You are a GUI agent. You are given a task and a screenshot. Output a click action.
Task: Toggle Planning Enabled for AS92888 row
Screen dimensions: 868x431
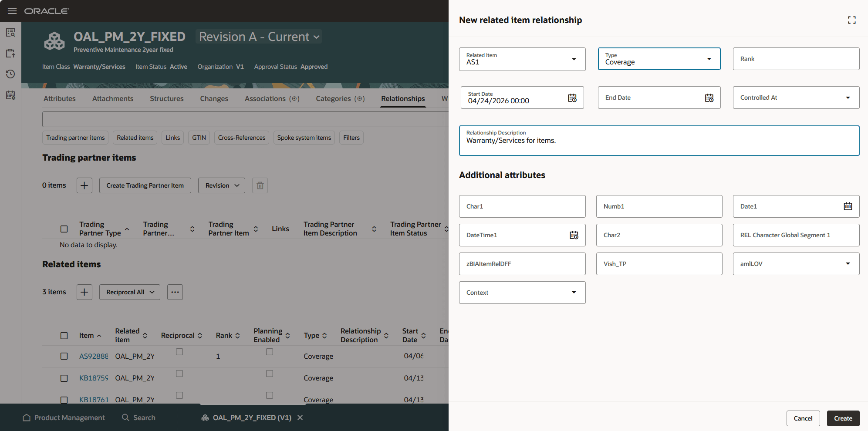(270, 352)
